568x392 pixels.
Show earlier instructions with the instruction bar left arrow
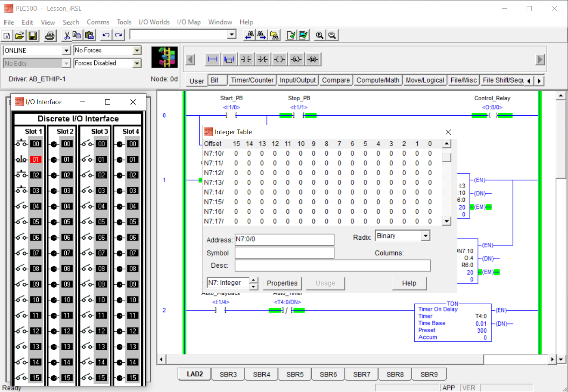[x=190, y=59]
